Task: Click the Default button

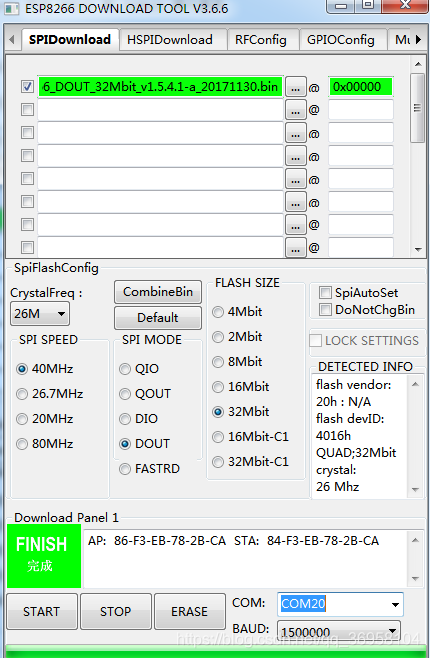Action: click(158, 318)
